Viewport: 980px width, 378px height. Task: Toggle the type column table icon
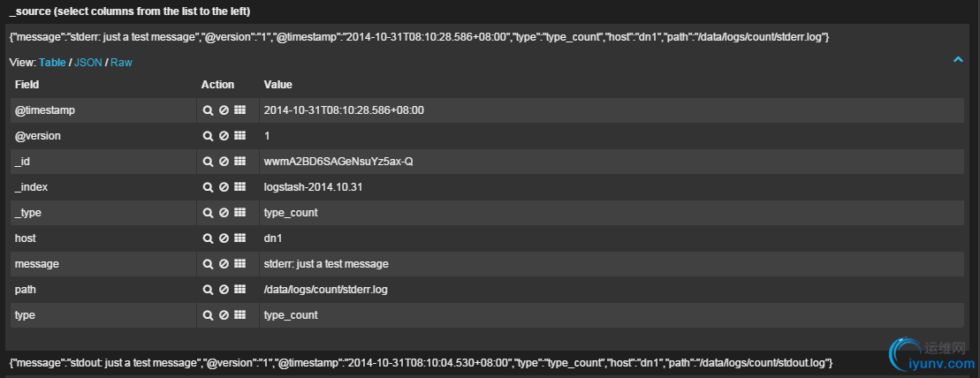coord(239,315)
